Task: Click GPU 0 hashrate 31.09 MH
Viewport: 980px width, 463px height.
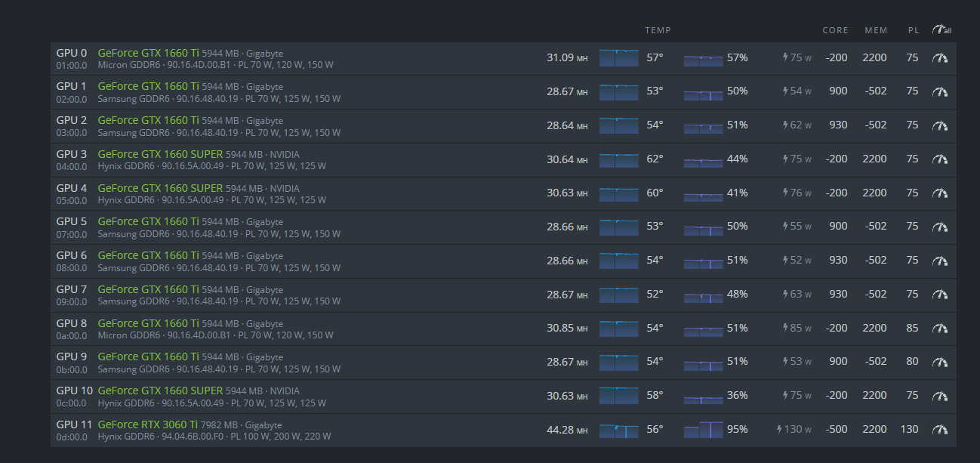Action: [x=567, y=57]
